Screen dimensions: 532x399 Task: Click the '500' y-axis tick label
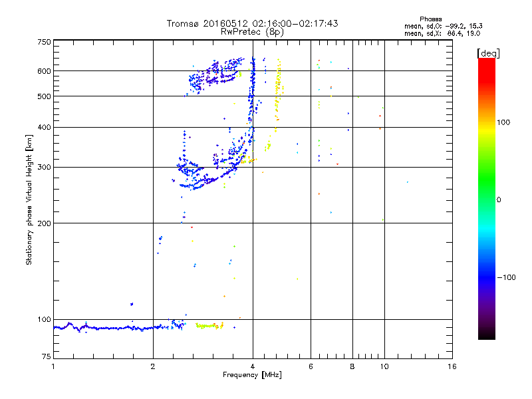(44, 96)
